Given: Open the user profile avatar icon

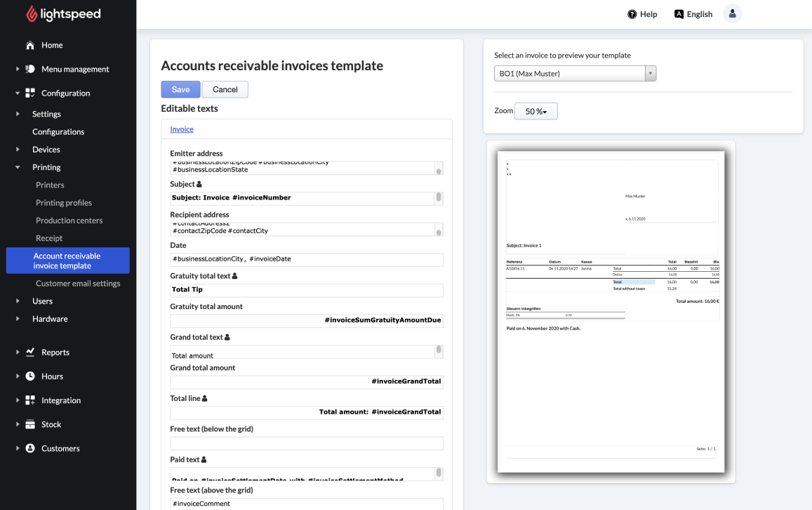Looking at the screenshot, I should click(732, 14).
